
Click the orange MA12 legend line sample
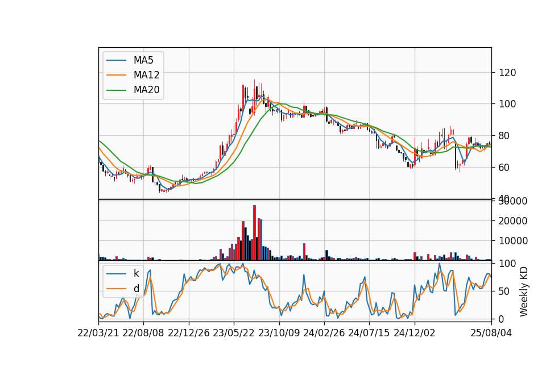click(x=116, y=75)
